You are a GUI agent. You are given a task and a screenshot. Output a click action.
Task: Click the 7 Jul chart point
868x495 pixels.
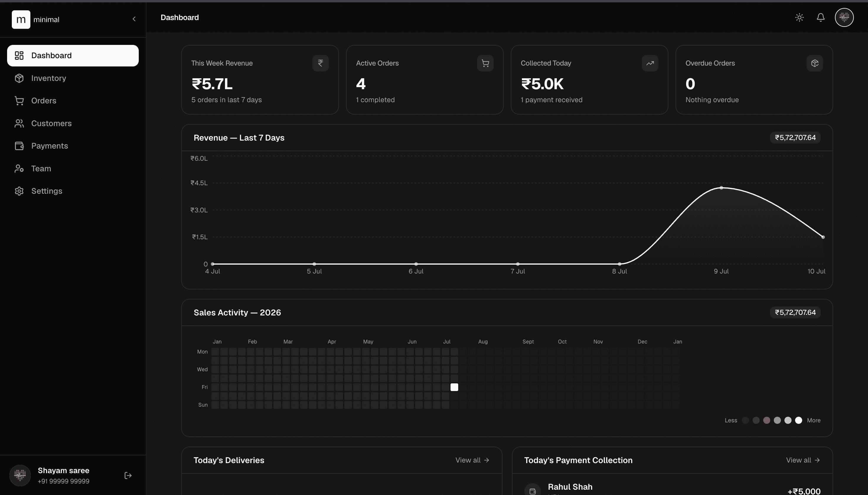[518, 264]
